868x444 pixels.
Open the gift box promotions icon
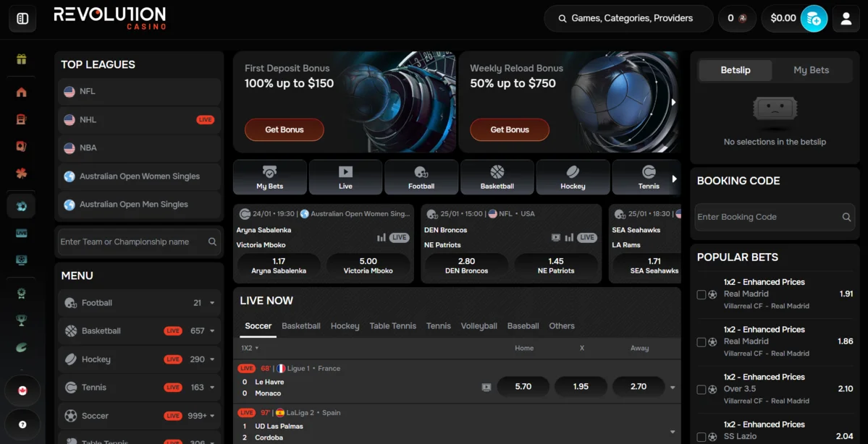22,59
